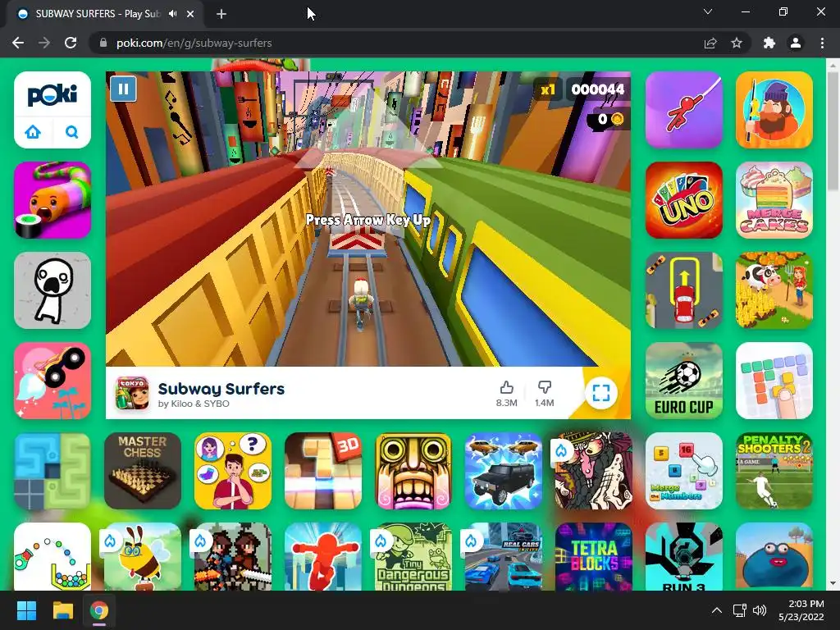
Task: Open Chrome three-dot menu
Action: pyautogui.click(x=822, y=43)
